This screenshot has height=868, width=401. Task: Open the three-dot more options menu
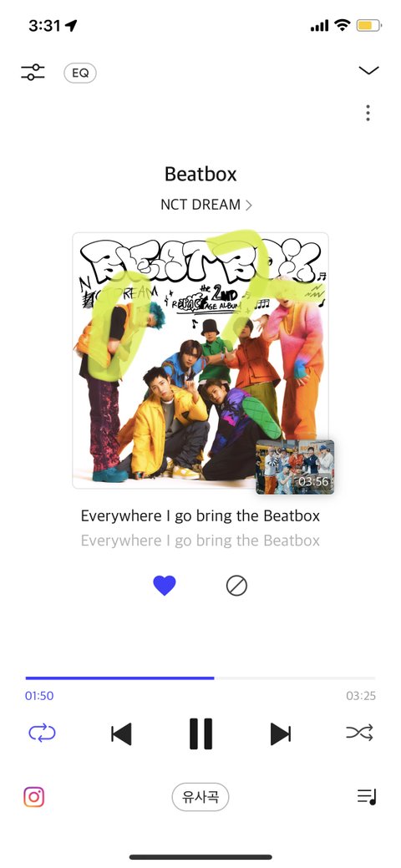368,113
